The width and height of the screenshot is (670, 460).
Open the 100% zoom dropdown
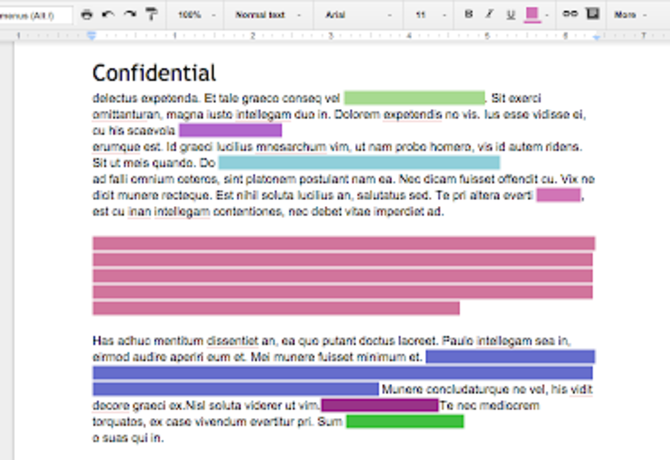pyautogui.click(x=196, y=15)
